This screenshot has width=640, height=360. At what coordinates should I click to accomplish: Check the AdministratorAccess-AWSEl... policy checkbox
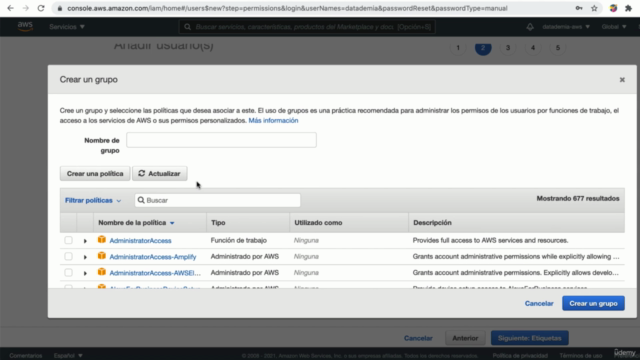68,272
